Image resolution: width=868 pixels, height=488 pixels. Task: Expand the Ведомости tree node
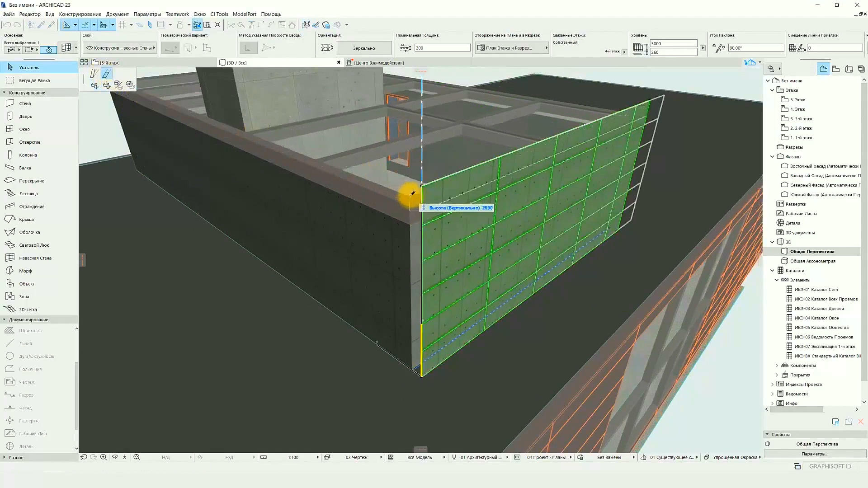point(773,394)
